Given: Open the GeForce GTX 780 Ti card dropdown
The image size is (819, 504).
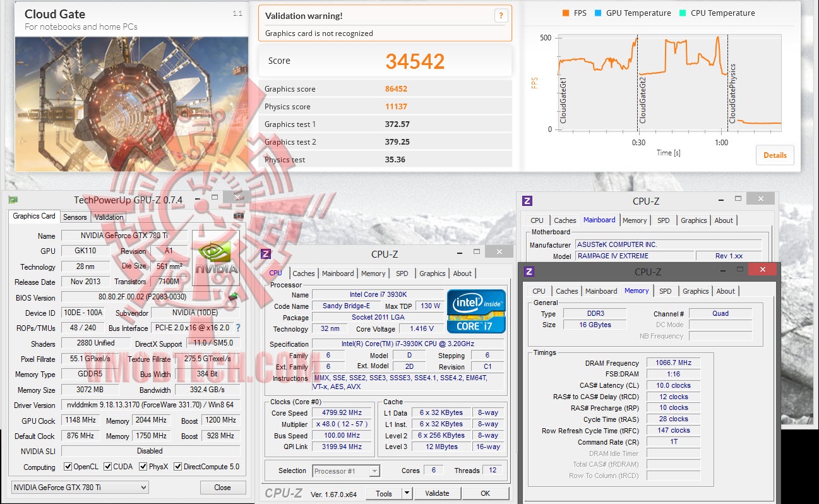Looking at the screenshot, I should 80,488.
